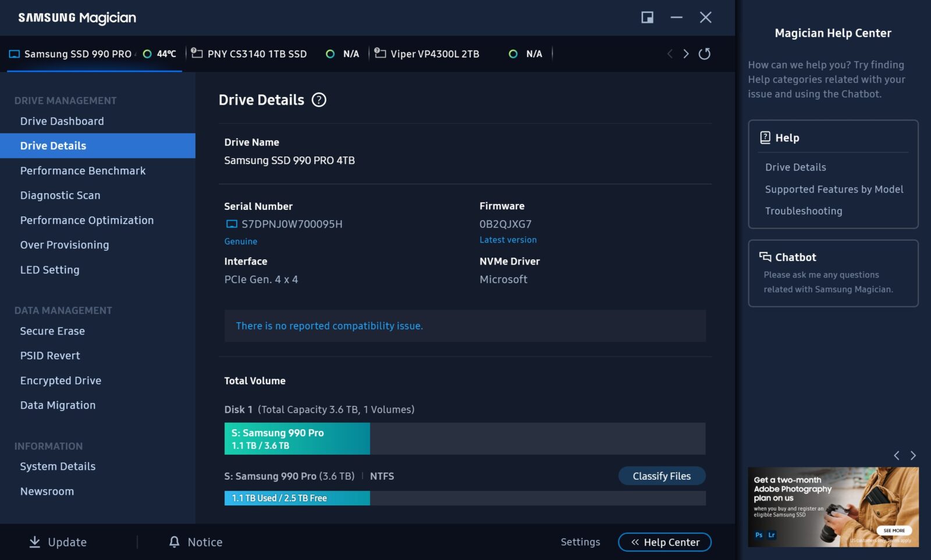The height and width of the screenshot is (560, 931).
Task: Toggle the compact window mode icon
Action: click(647, 17)
